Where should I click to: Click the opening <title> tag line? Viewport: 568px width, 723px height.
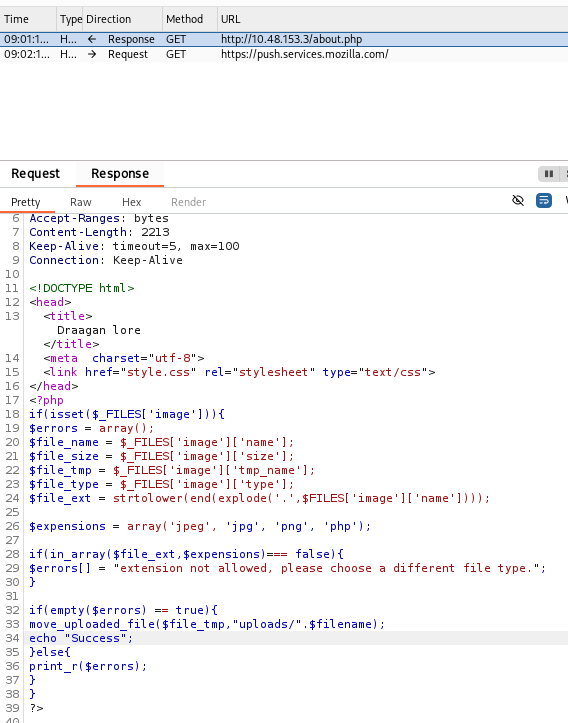pos(68,316)
